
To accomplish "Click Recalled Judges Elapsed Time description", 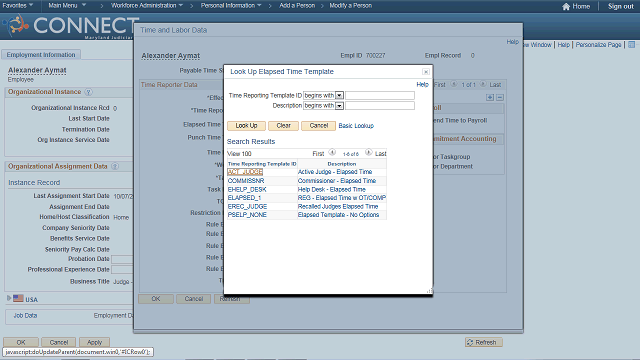I will click(x=338, y=207).
